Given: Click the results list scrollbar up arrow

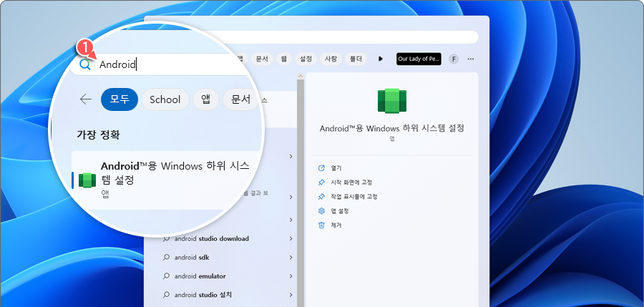Looking at the screenshot, I should click(x=301, y=76).
